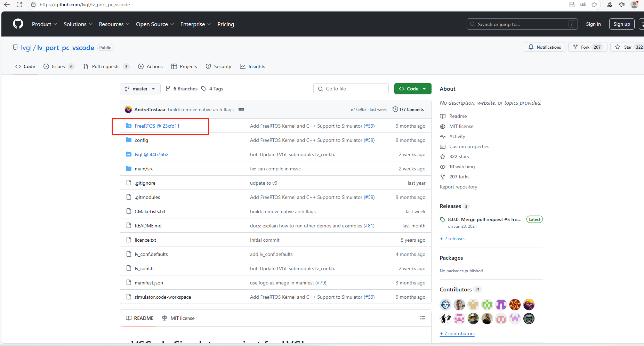The height and width of the screenshot is (346, 644).
Task: Click the 8.0.0 release tag icon
Action: (443, 220)
